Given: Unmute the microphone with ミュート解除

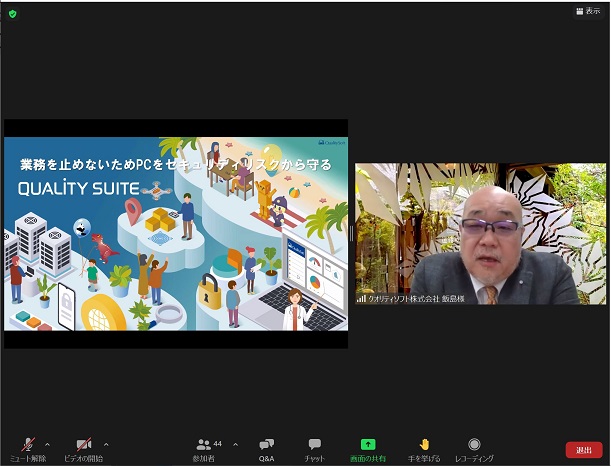Looking at the screenshot, I should (28, 450).
